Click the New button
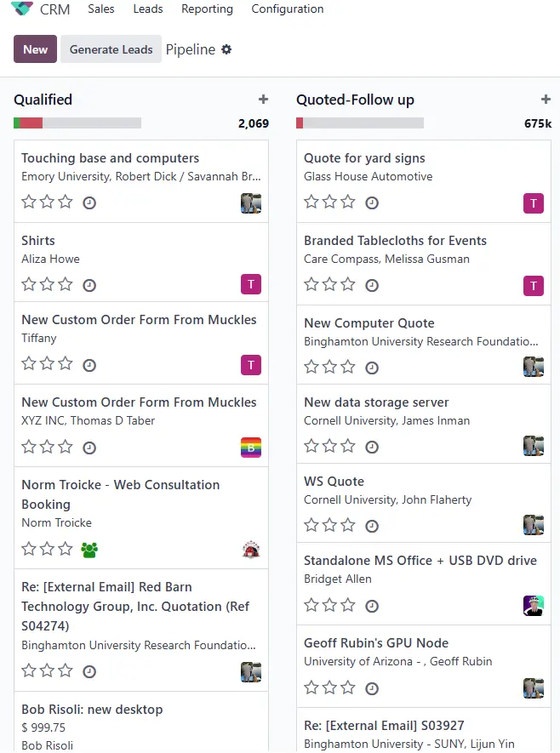This screenshot has height=753, width=560. (x=35, y=49)
